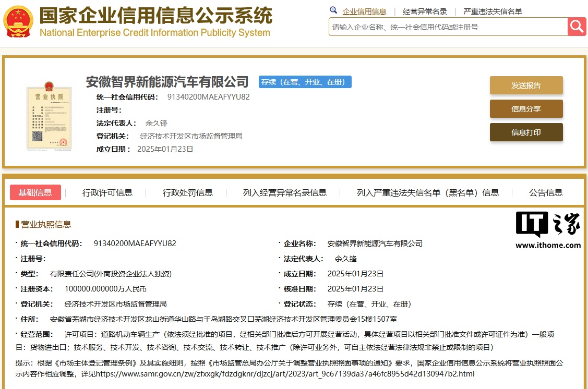Screen dimensions: 588x389
Task: Click the national emblem logo
Action: [x=18, y=21]
